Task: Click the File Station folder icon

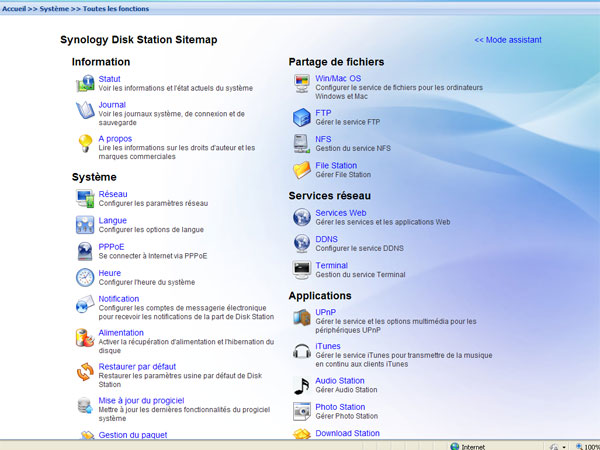Action: click(302, 170)
